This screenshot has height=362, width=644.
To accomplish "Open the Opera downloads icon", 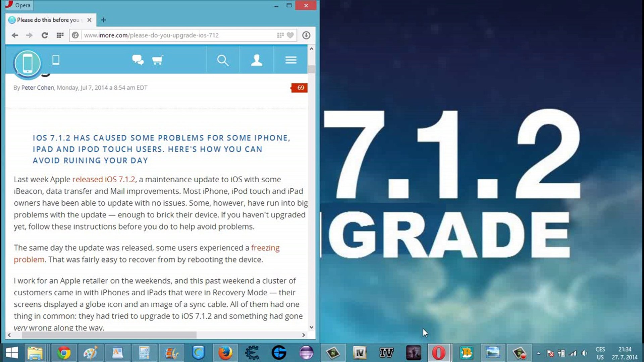I will 306,35.
